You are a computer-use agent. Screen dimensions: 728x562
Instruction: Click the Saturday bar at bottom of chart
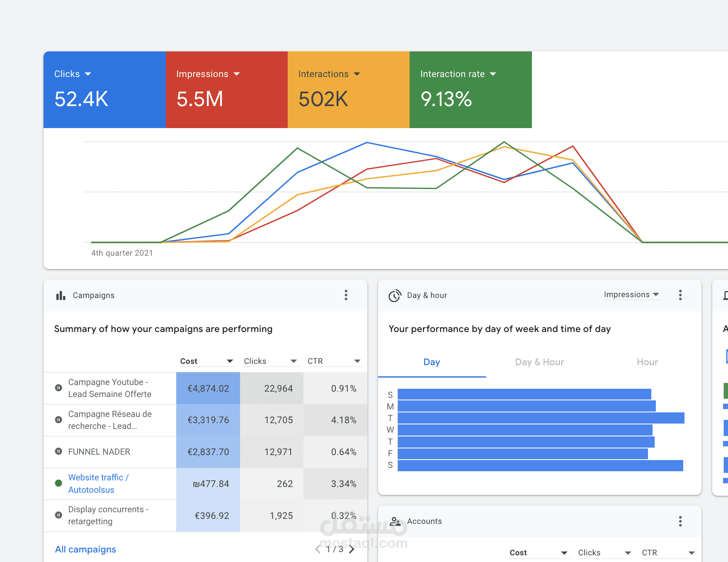click(540, 465)
